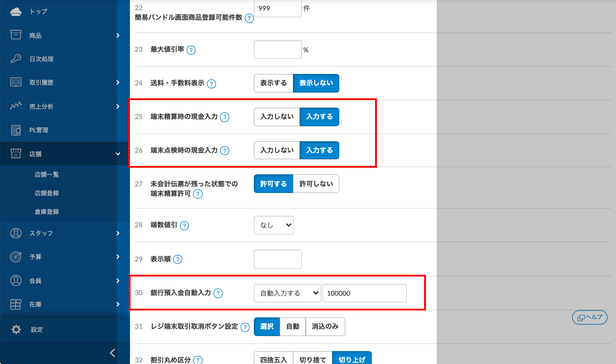Click the 予算 target icon
This screenshot has height=364, width=616.
[x=16, y=257]
